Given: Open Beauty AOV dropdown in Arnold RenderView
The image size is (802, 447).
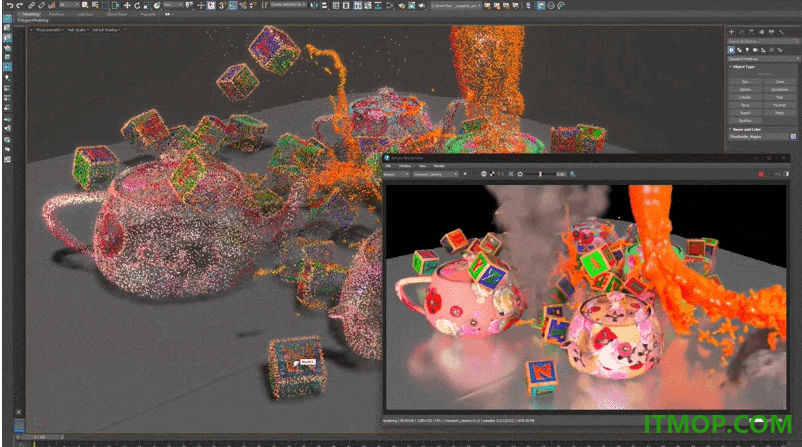Looking at the screenshot, I should [x=396, y=174].
